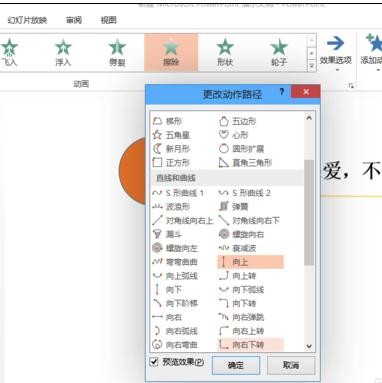
Task: Pick the 向右下转 path
Action: click(250, 345)
